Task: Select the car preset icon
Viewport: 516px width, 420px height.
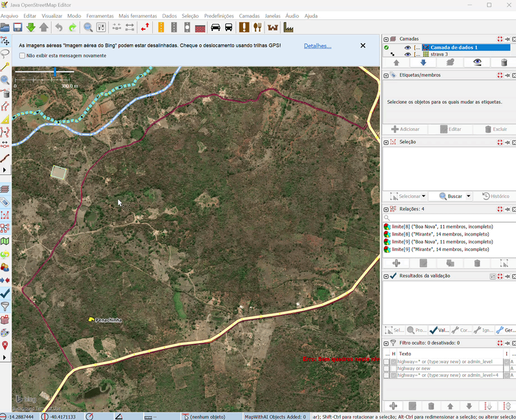Action: tap(215, 27)
